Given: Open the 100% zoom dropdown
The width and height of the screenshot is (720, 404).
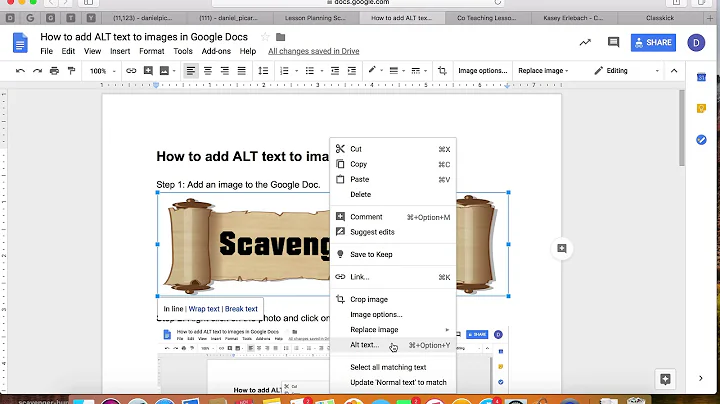Looking at the screenshot, I should (102, 71).
